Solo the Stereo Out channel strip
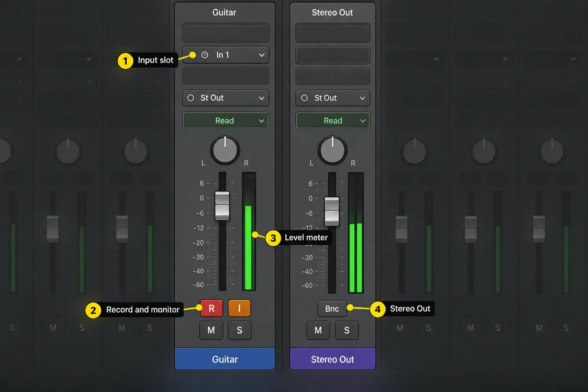Viewport: 588px width, 392px height. (x=347, y=330)
